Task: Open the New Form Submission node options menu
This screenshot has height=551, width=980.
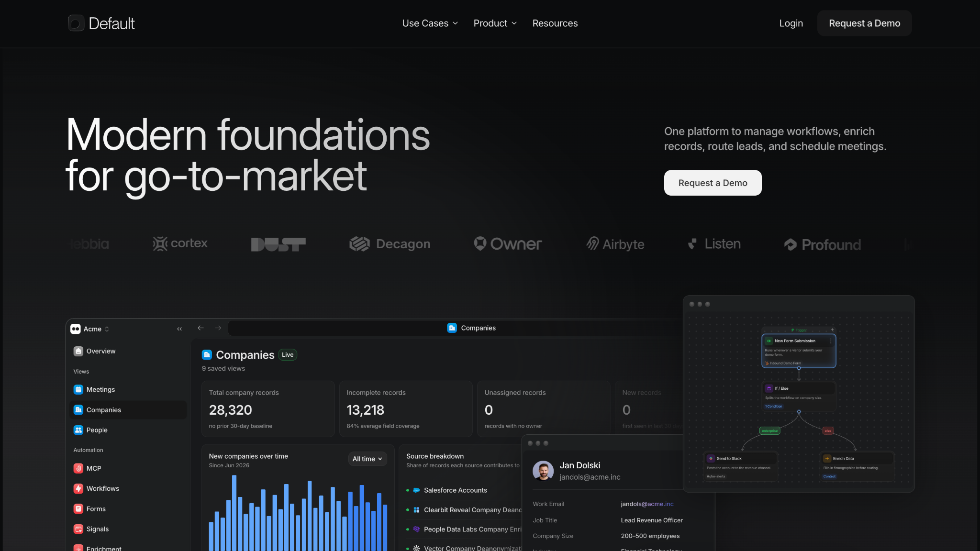Action: [x=831, y=341]
